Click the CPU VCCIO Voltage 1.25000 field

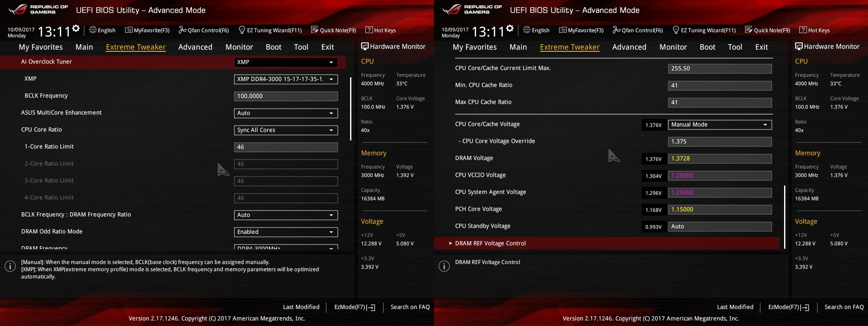point(720,175)
